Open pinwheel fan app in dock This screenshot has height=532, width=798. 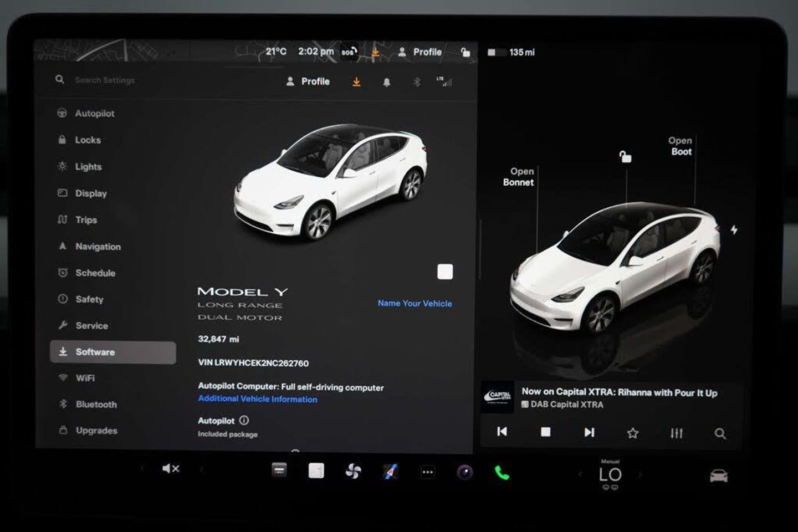pos(353,472)
